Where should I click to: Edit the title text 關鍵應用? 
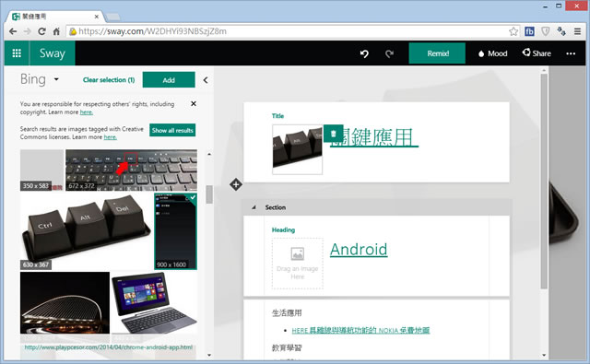click(x=374, y=137)
